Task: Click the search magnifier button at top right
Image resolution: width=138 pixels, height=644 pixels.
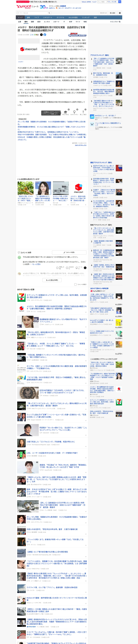Action: tap(120, 2)
